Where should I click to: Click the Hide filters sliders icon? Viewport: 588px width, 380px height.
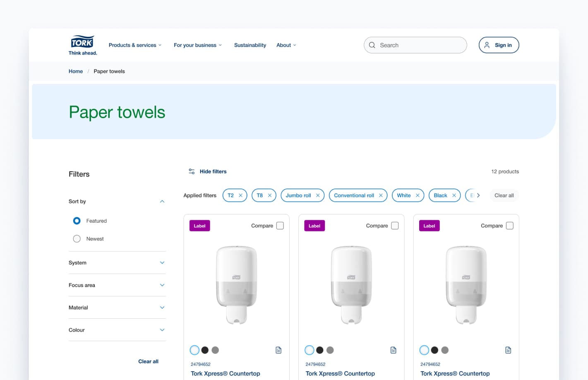[192, 171]
